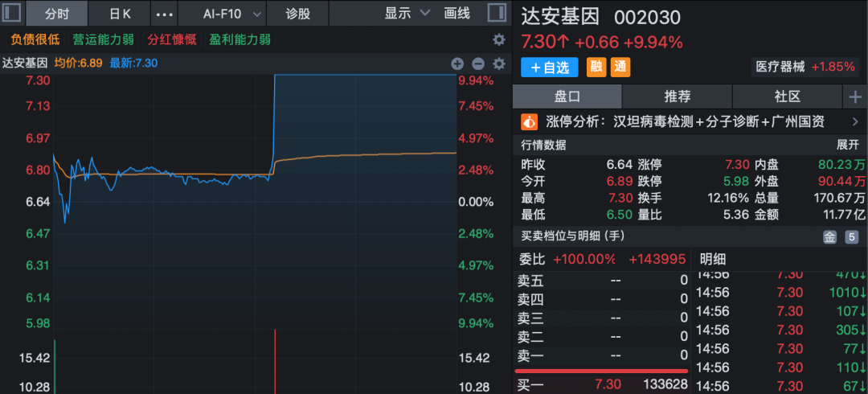
Task: Click the 分红慷慨 tag
Action: click(x=172, y=40)
